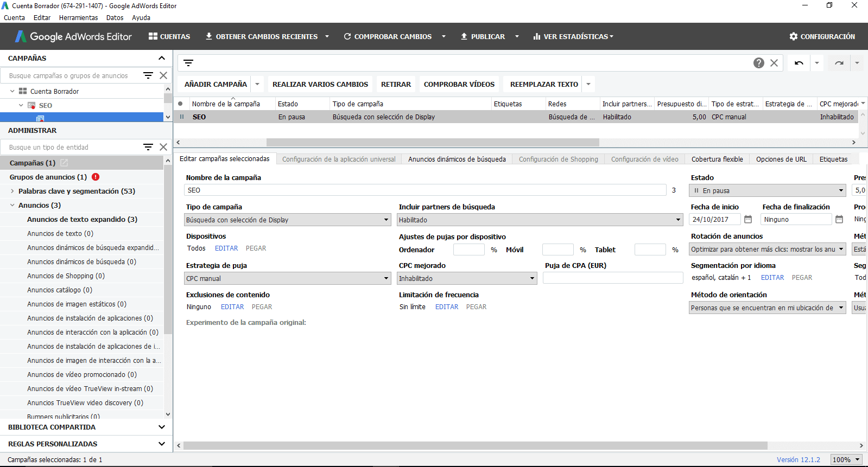Open dropdown arrow next to Publicar
Screen dimensions: 868x467
(517, 36)
